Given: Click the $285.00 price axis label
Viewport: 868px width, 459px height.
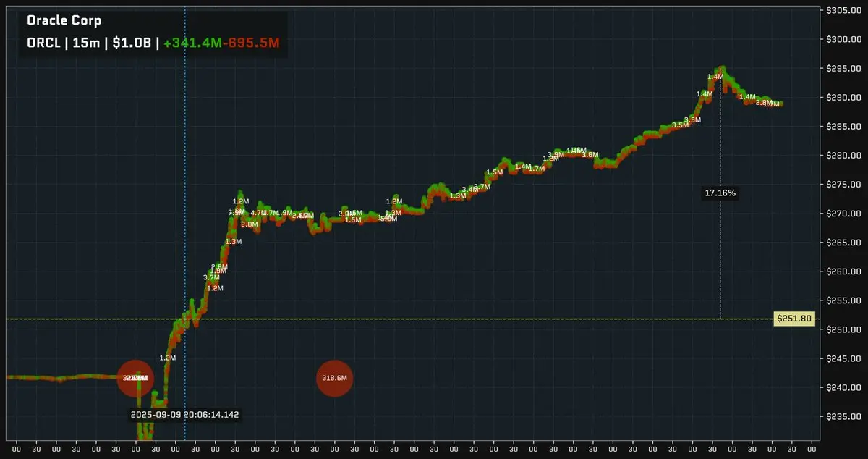Looking at the screenshot, I should tap(846, 126).
